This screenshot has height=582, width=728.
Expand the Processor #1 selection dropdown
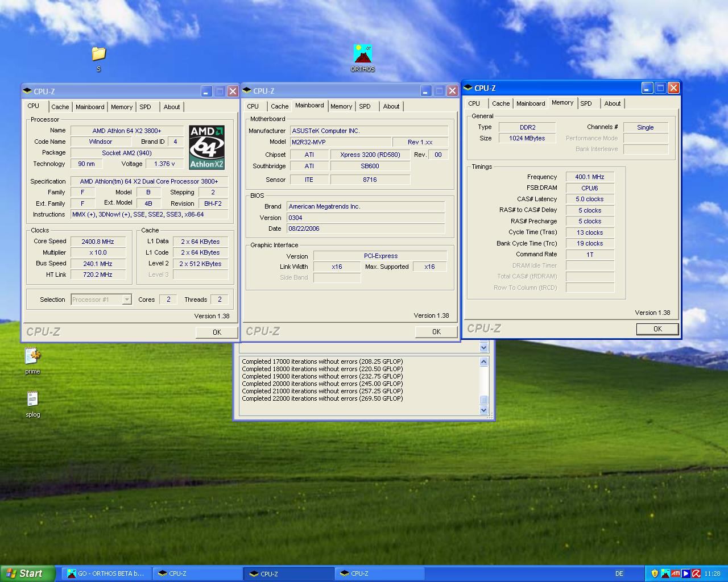coord(127,300)
